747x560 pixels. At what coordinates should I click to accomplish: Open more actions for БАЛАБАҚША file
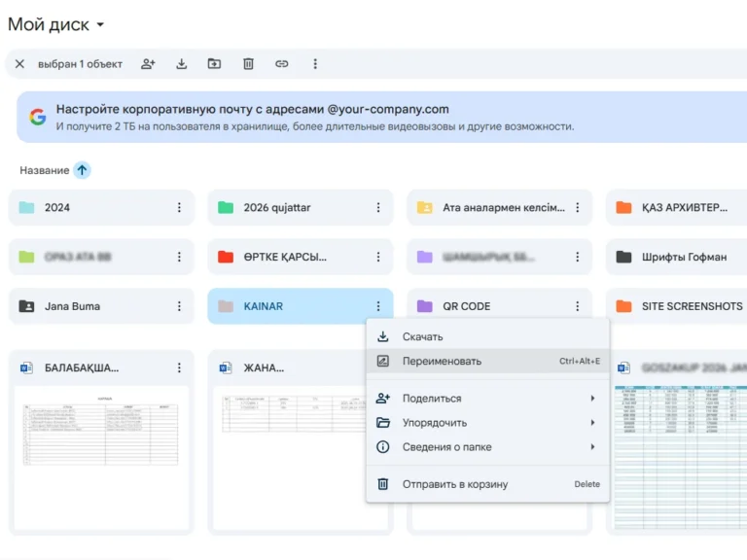click(x=179, y=367)
